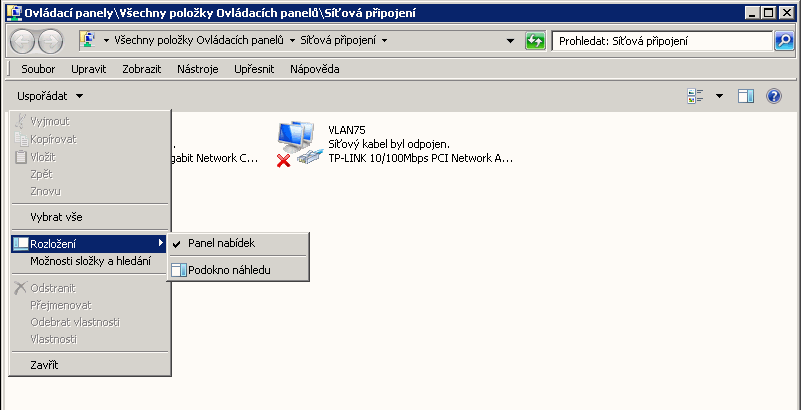Click the change view icon

tap(696, 96)
